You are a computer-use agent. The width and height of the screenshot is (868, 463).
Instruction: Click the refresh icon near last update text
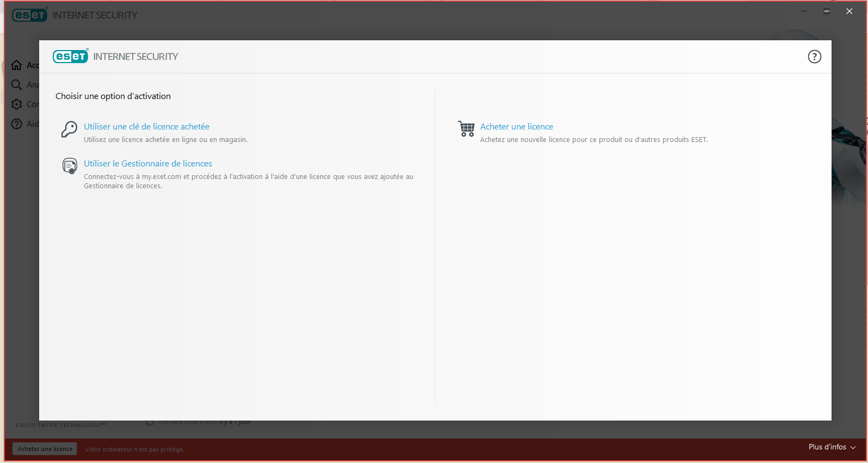[150, 422]
